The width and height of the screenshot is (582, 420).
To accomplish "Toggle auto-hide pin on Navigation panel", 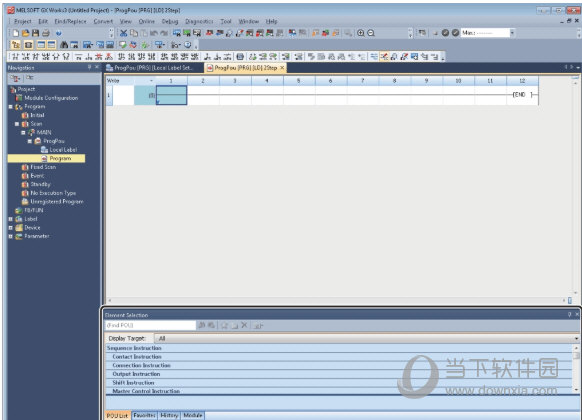I will pyautogui.click(x=89, y=67).
